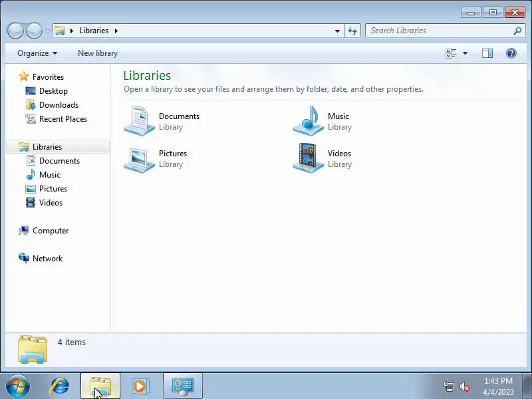This screenshot has width=532, height=399.
Task: Open Documents in the navigation pane
Action: (x=59, y=161)
